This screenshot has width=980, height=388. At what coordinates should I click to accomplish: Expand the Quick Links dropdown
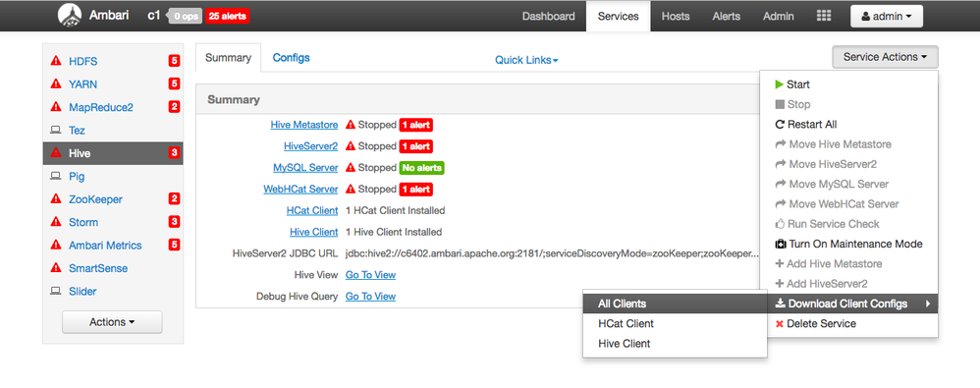coord(526,60)
